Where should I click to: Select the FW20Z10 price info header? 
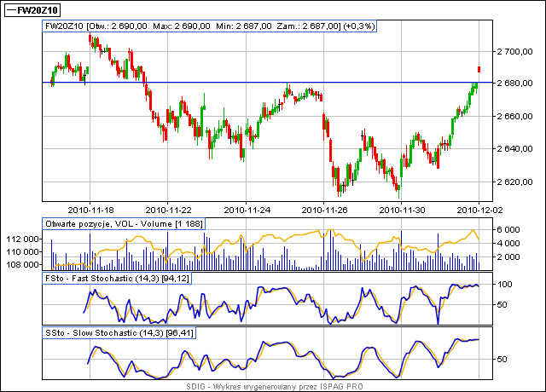point(209,26)
